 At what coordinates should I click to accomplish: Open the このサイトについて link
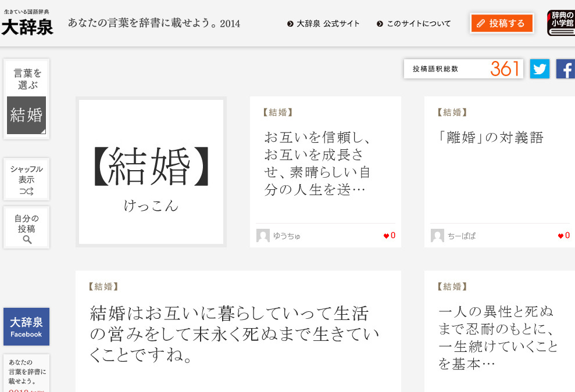coord(413,23)
